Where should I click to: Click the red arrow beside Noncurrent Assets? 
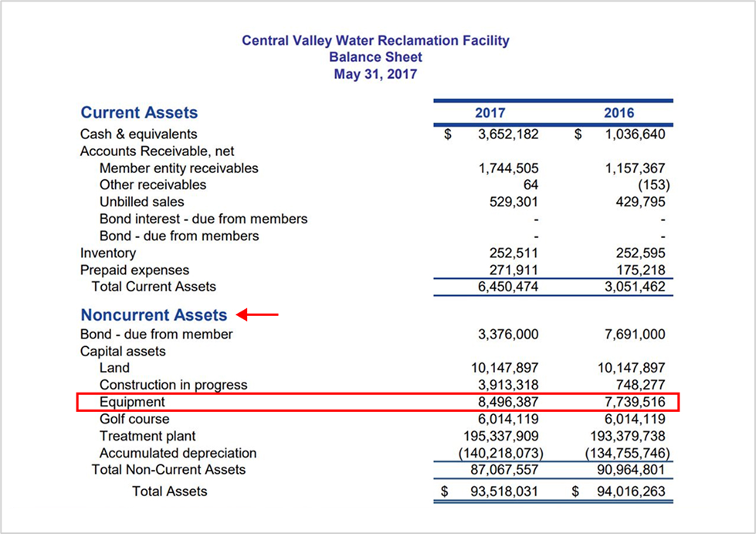pos(257,315)
